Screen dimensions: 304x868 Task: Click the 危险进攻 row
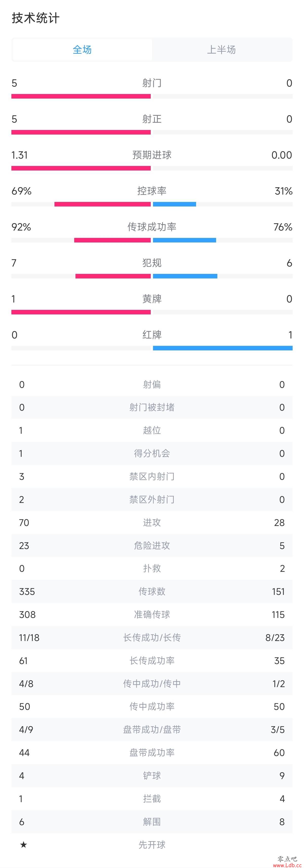tap(152, 545)
